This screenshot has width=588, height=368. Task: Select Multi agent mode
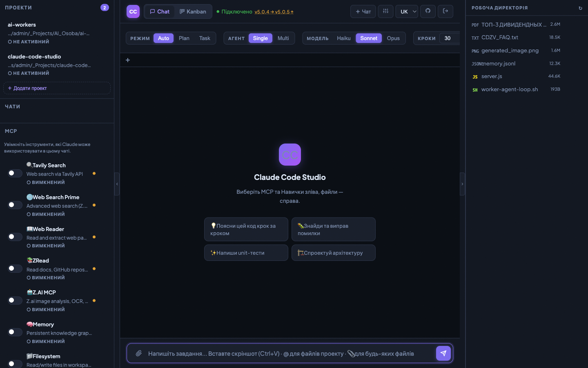click(283, 38)
